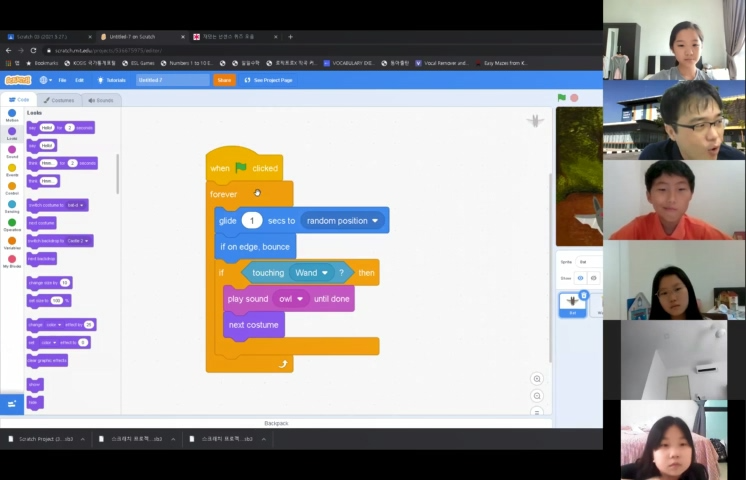The height and width of the screenshot is (480, 746).
Task: Select the Sensing block category
Action: [12, 206]
